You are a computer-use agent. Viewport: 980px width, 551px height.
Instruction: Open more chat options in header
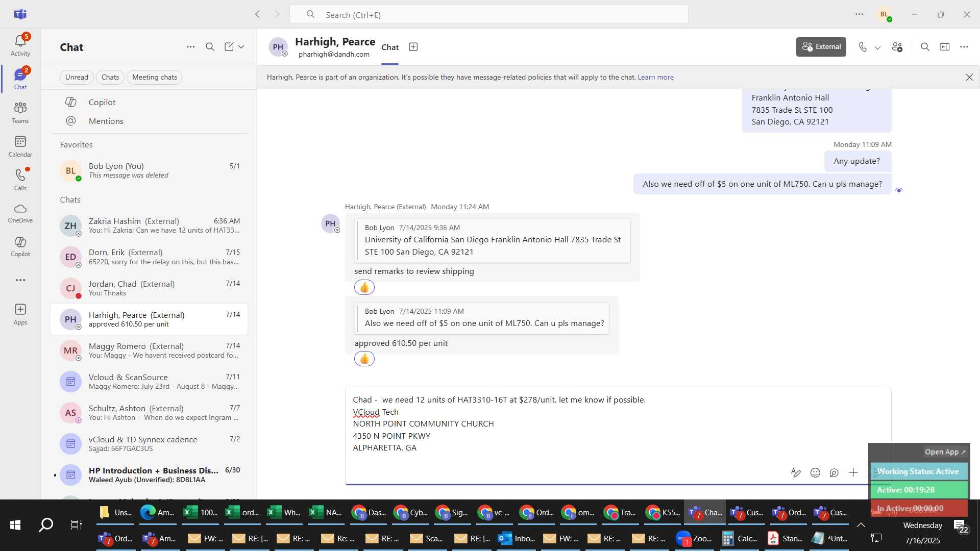[x=964, y=47]
